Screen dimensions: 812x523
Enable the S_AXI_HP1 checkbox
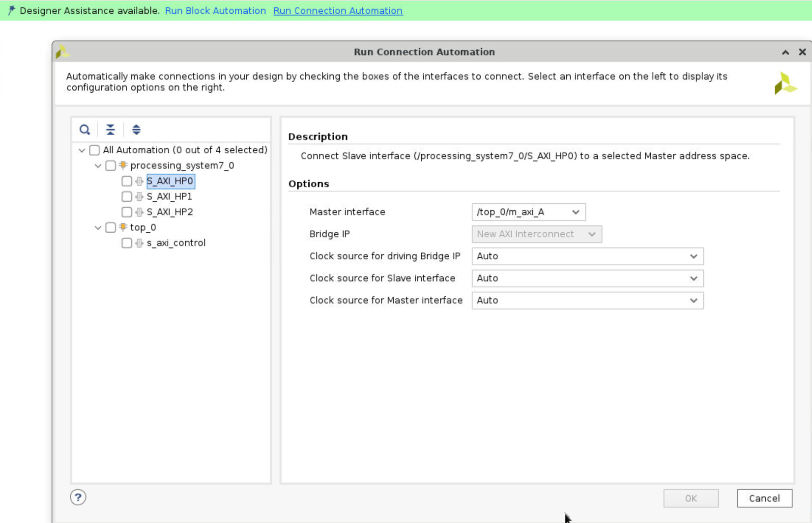pyautogui.click(x=127, y=196)
